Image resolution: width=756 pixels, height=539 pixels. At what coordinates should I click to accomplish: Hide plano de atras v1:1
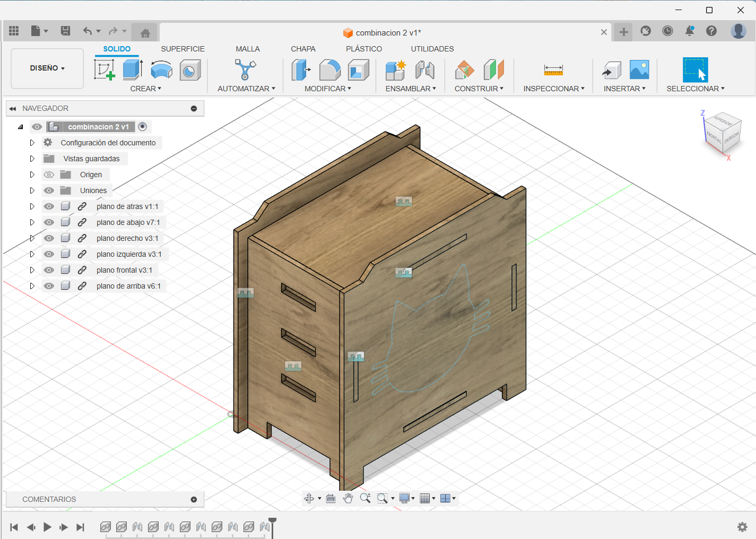pyautogui.click(x=49, y=206)
